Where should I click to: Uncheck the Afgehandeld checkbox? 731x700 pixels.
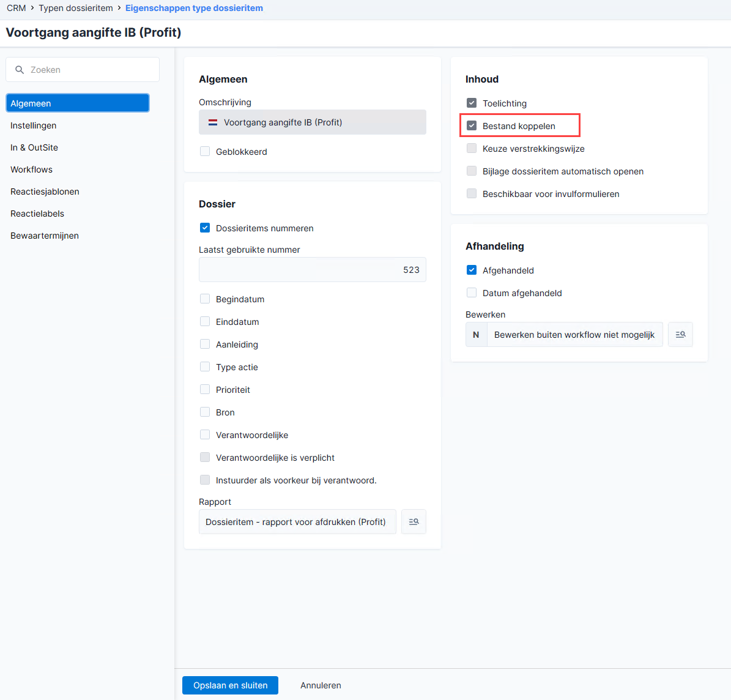click(x=472, y=270)
